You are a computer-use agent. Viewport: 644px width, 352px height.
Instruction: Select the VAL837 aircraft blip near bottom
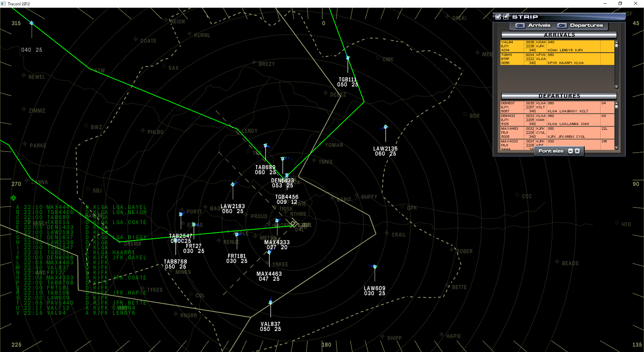click(x=270, y=302)
